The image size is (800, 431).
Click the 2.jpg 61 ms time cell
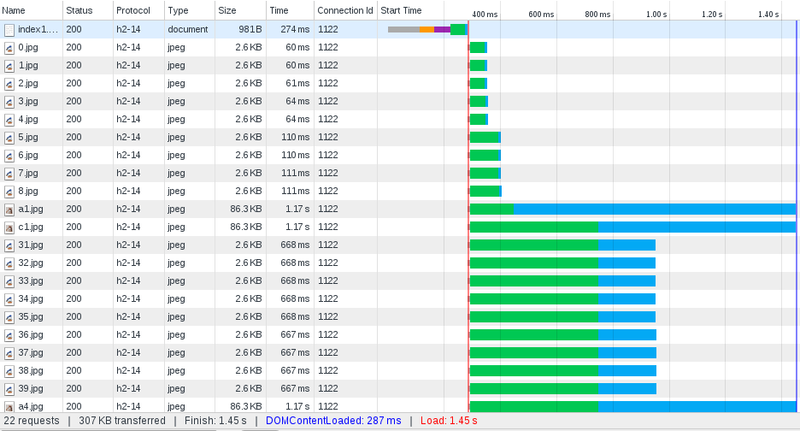tap(297, 83)
